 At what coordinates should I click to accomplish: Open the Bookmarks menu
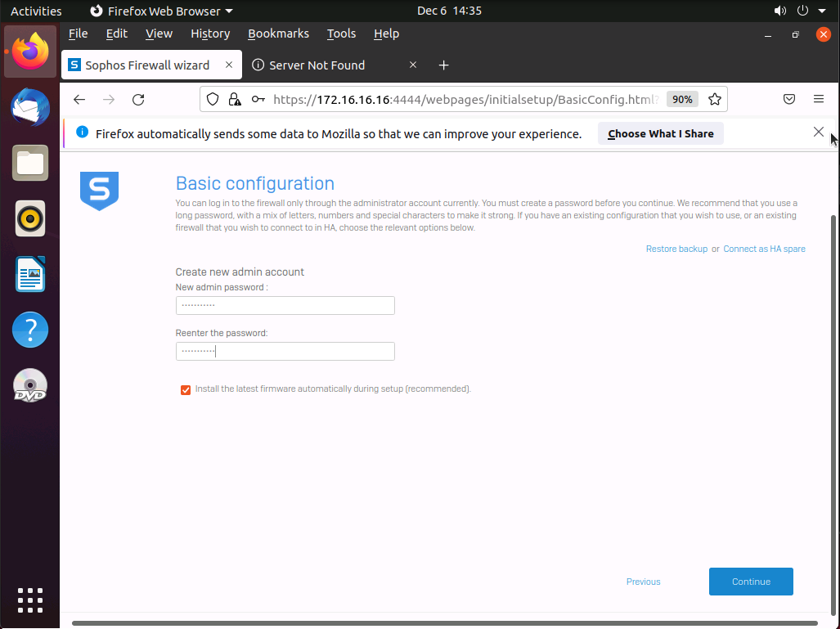pyautogui.click(x=278, y=34)
